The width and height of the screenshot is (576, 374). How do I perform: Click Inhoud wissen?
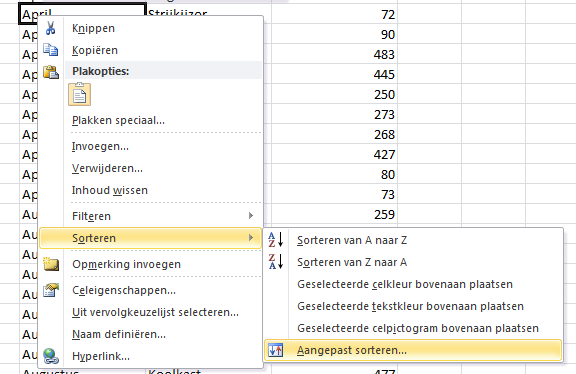pos(151,190)
